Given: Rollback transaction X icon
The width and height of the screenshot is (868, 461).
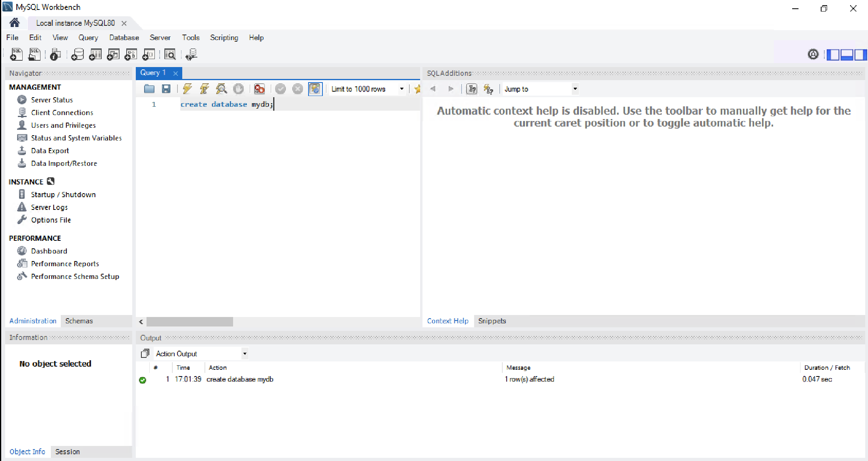Looking at the screenshot, I should click(297, 89).
